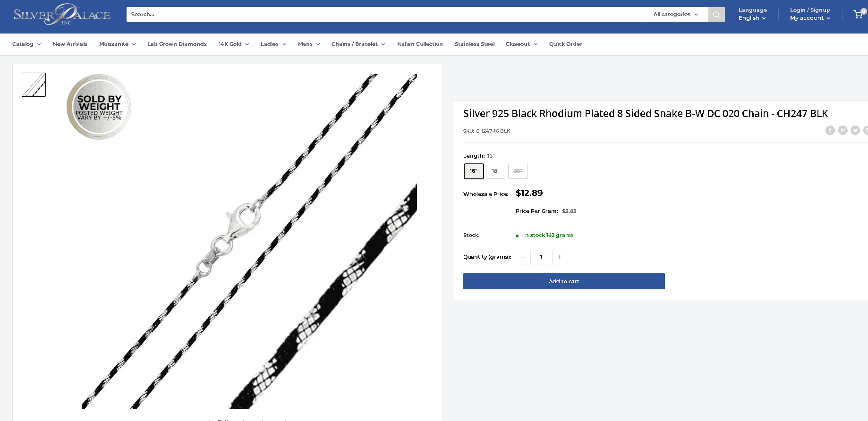Share the chain on Pinterest

[842, 130]
